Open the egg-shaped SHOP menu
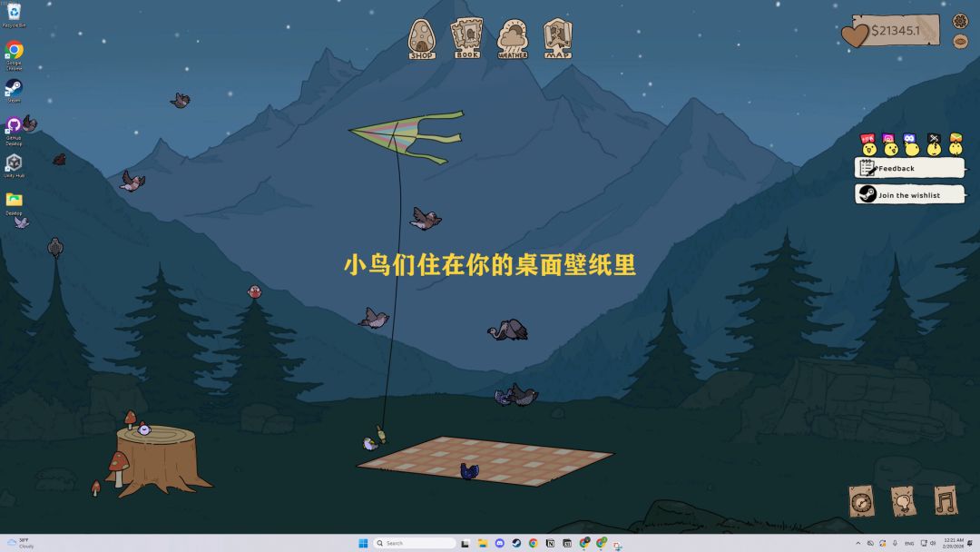Image resolution: width=980 pixels, height=552 pixels. point(422,39)
